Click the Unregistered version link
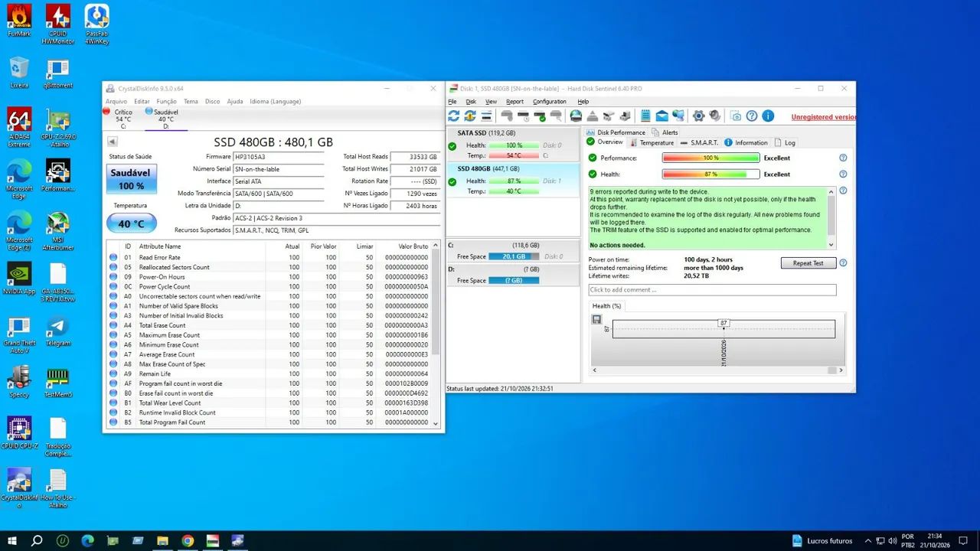 click(x=823, y=117)
